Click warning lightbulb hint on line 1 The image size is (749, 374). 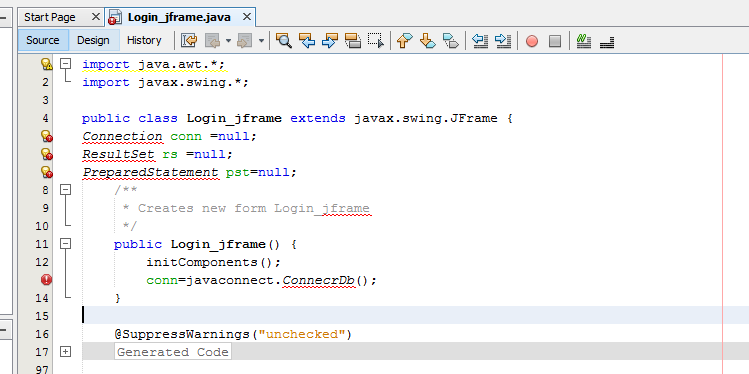[46, 64]
